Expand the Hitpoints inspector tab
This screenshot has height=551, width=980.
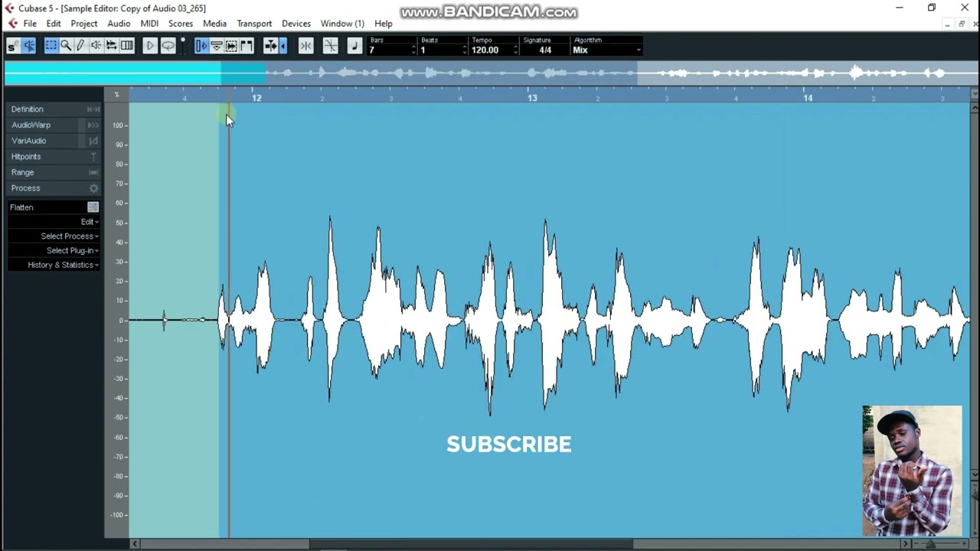click(54, 156)
